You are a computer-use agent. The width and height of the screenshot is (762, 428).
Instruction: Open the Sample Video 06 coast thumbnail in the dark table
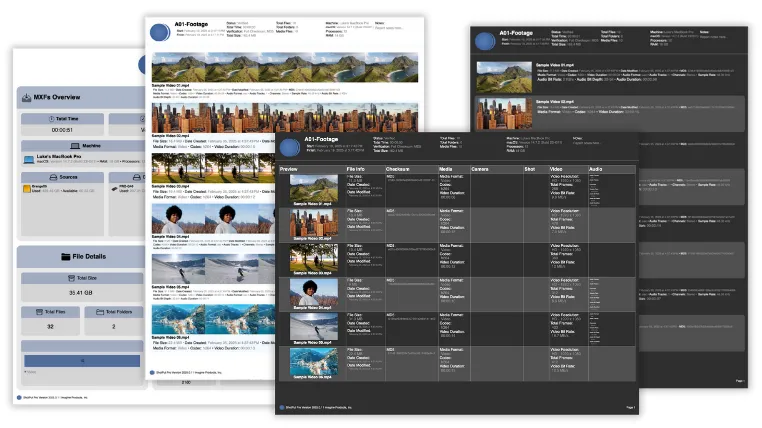[313, 361]
